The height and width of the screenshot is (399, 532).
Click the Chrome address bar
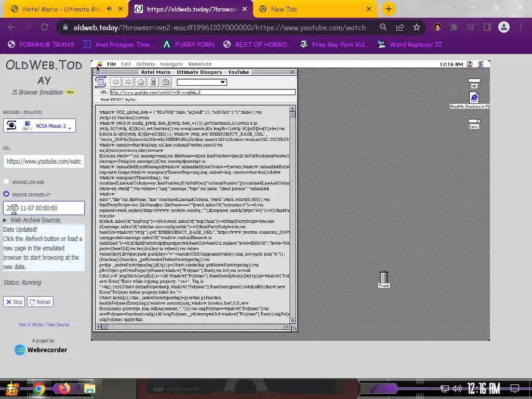coord(222,27)
